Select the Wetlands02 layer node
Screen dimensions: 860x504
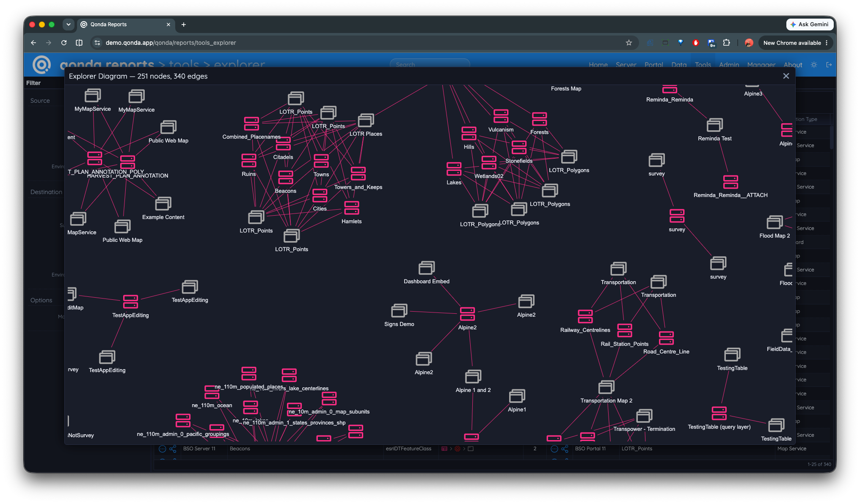tap(489, 163)
